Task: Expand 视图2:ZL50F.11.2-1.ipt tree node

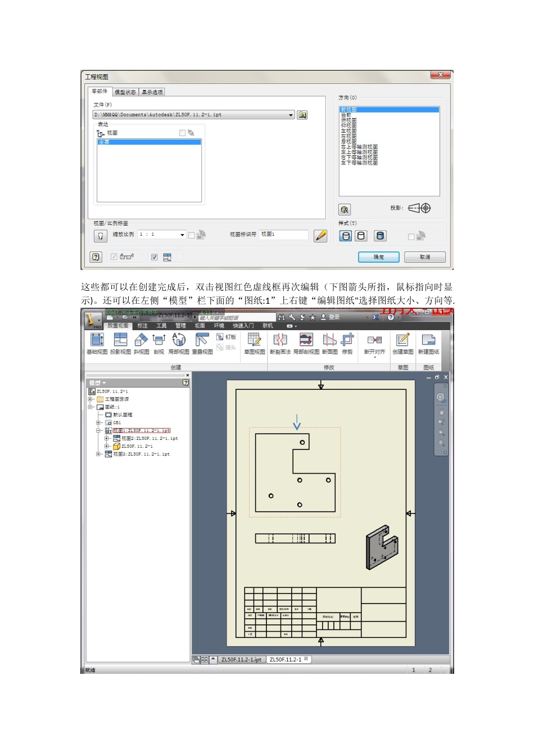Action: 107,438
